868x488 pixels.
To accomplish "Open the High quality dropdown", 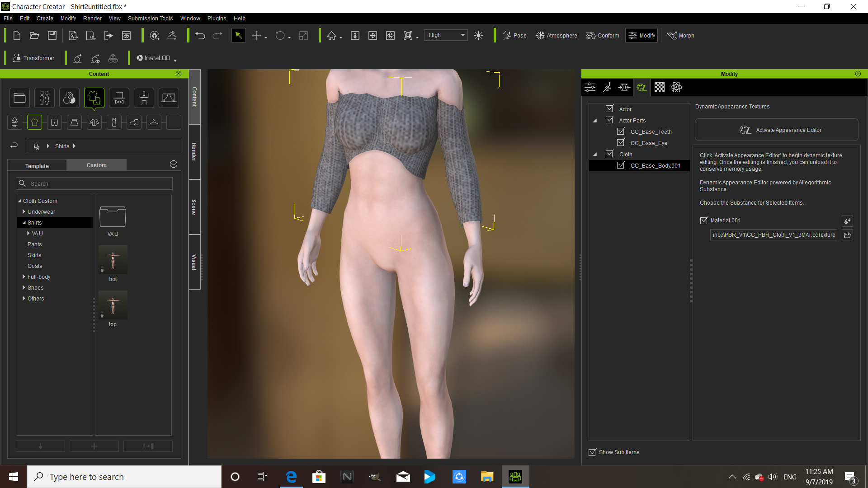I will (446, 35).
